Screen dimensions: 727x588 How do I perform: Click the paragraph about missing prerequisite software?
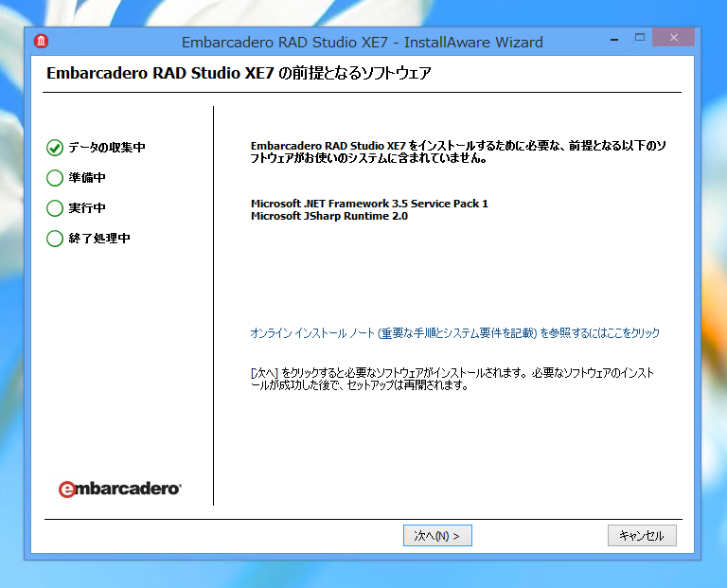pyautogui.click(x=458, y=152)
